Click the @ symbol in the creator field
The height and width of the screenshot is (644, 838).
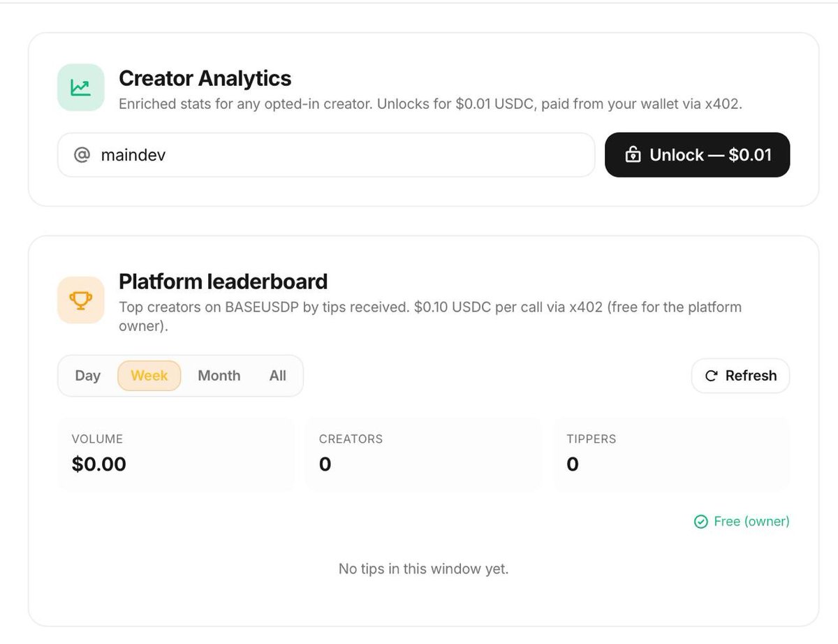pos(82,155)
